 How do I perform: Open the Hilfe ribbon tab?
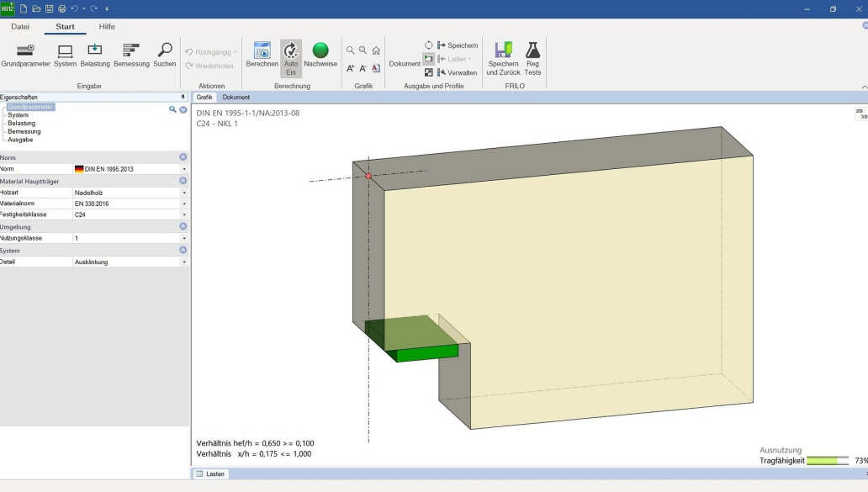pyautogui.click(x=107, y=27)
